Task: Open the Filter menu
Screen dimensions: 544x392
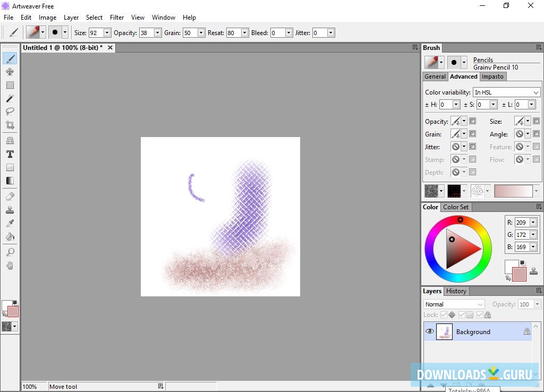Action: coord(116,17)
